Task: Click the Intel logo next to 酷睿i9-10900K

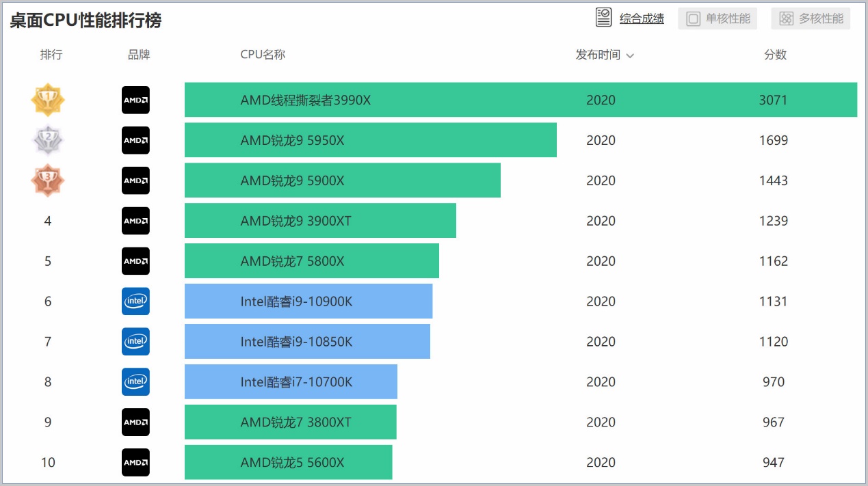Action: pyautogui.click(x=135, y=301)
